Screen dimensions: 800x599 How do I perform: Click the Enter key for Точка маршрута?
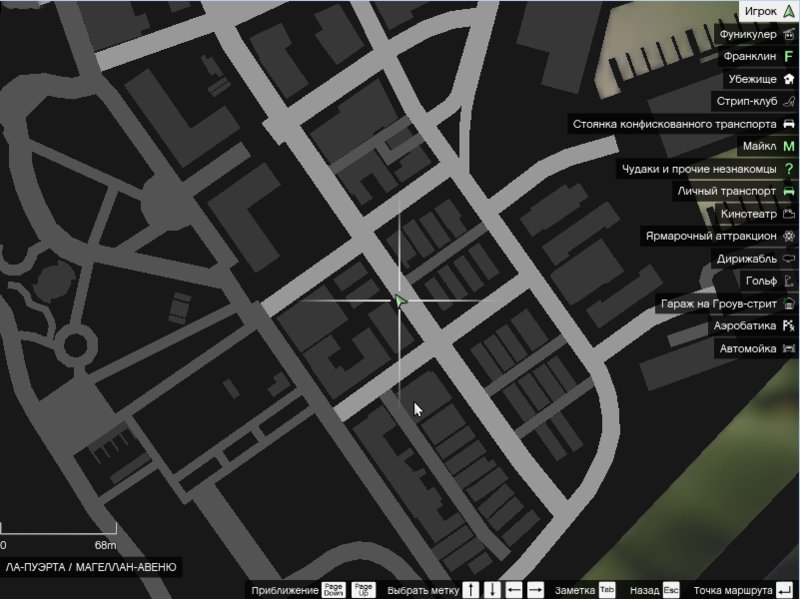tap(784, 590)
